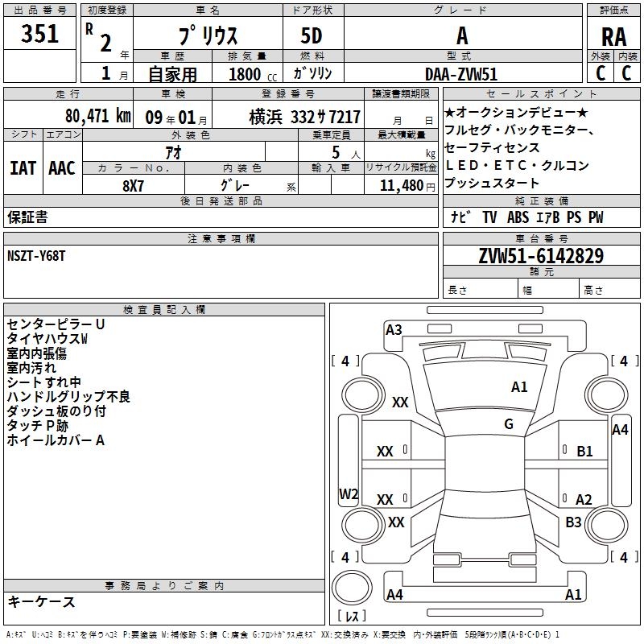Click the キーケース notice entry
The height and width of the screenshot is (644, 644).
[41, 601]
